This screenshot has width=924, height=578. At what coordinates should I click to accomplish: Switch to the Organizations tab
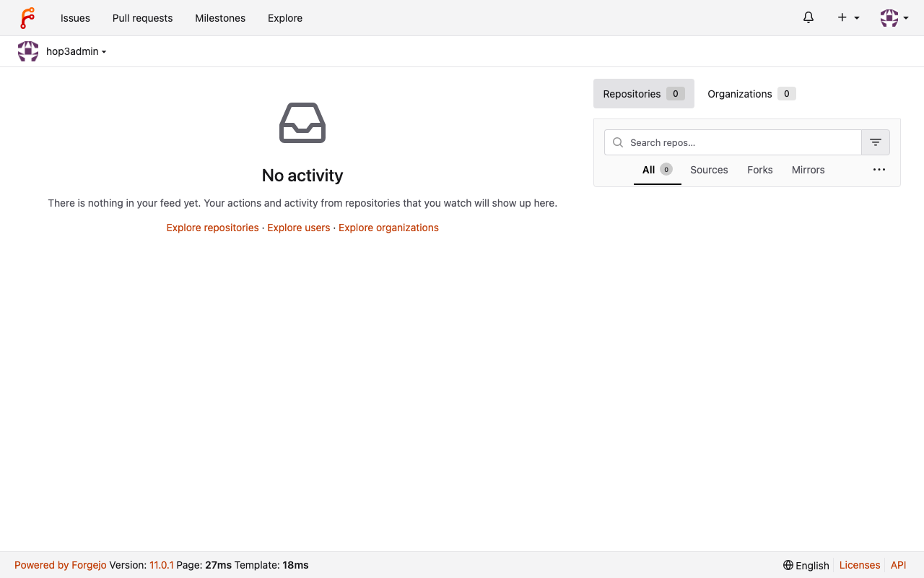coord(751,94)
